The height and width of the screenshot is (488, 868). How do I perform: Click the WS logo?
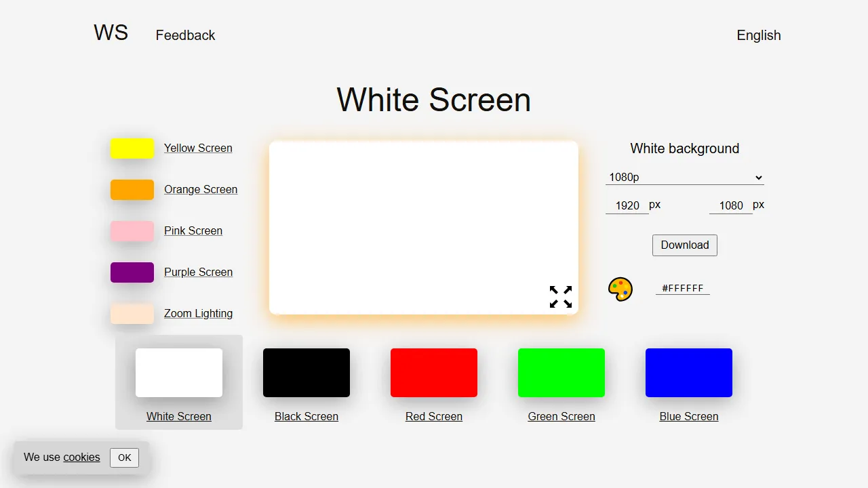(111, 32)
